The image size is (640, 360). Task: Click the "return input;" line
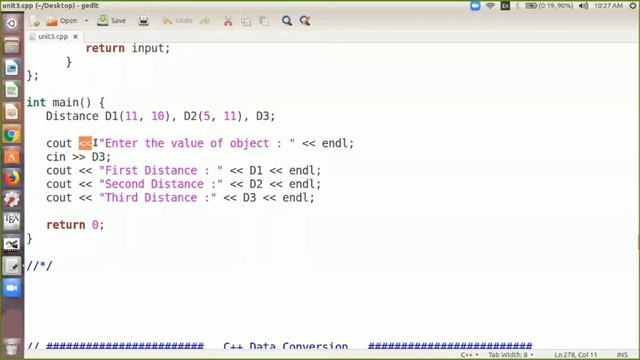[x=128, y=49]
